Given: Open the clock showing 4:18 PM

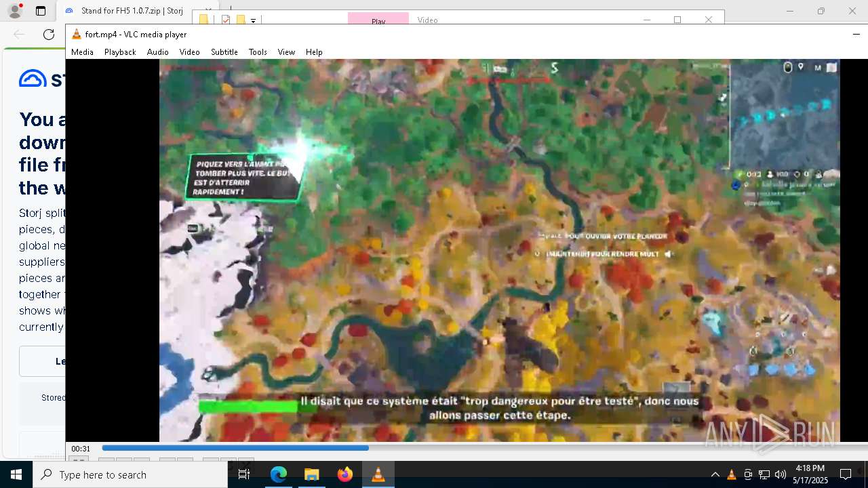Looking at the screenshot, I should 810,474.
